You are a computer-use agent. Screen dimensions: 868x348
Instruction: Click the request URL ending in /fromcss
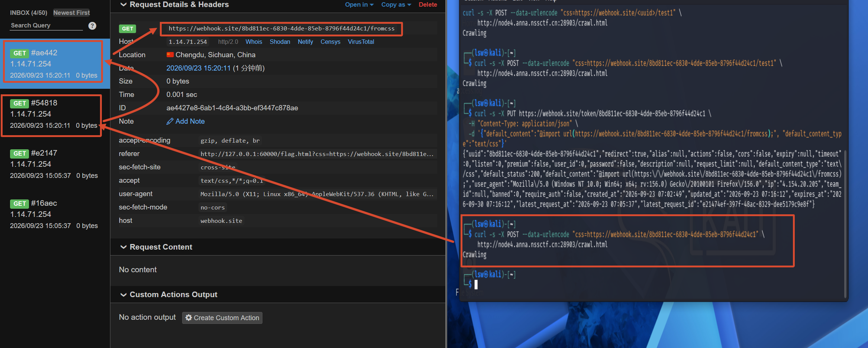tap(281, 29)
